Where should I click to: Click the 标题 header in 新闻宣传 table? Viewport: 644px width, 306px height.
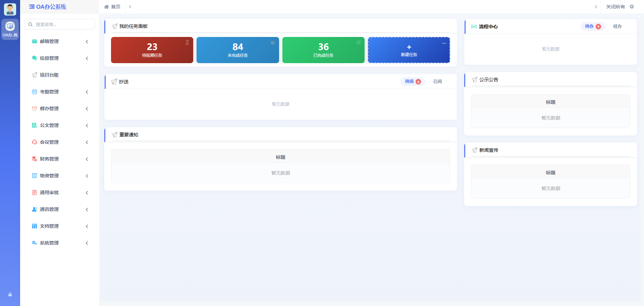pos(550,173)
